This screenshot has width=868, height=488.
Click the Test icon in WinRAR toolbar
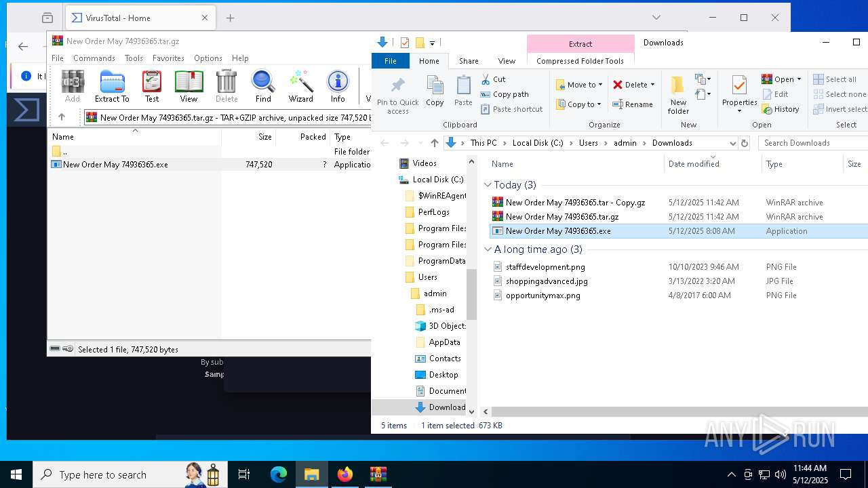point(152,86)
